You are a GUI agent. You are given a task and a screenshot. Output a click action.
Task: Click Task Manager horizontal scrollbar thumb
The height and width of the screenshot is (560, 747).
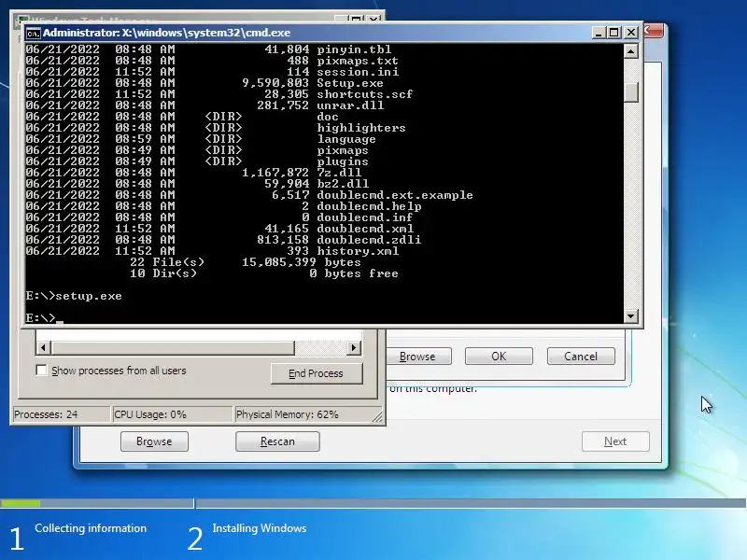[173, 347]
